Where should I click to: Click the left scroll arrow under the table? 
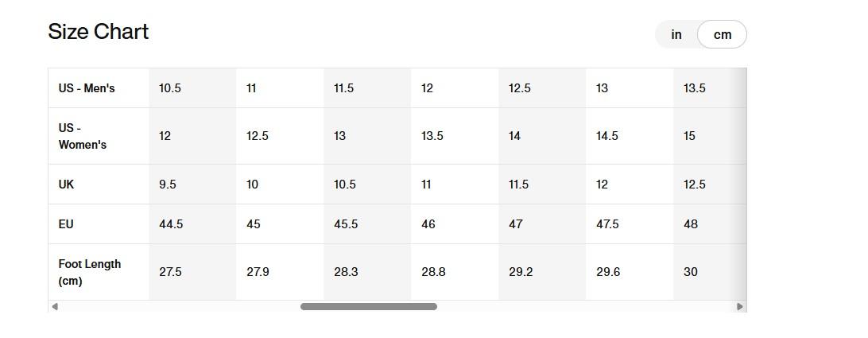pyautogui.click(x=54, y=306)
